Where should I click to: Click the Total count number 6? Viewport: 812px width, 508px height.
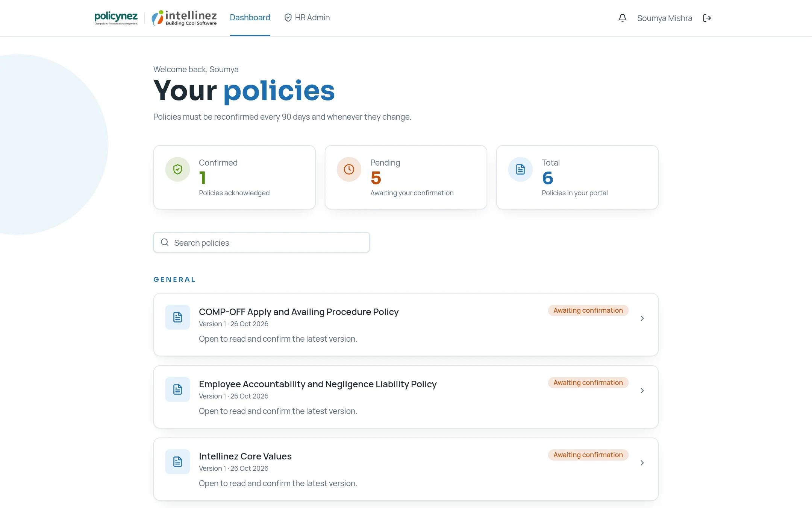548,178
